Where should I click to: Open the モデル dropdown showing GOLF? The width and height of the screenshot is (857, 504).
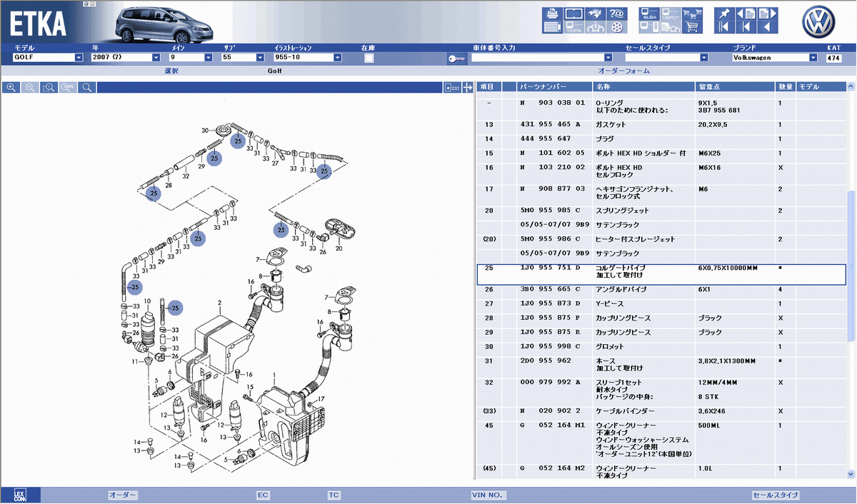pos(49,58)
